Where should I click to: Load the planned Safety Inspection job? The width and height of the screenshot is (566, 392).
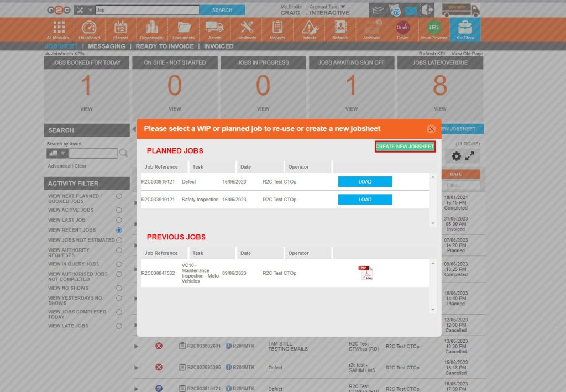364,200
